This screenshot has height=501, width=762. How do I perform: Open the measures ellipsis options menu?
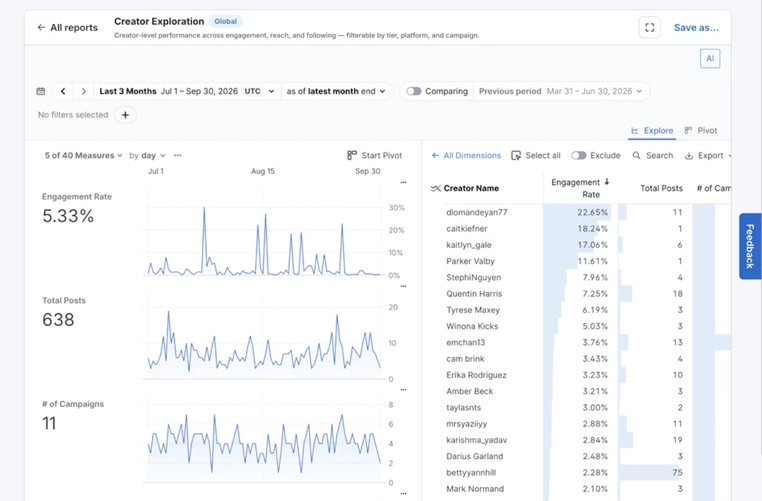pyautogui.click(x=178, y=155)
